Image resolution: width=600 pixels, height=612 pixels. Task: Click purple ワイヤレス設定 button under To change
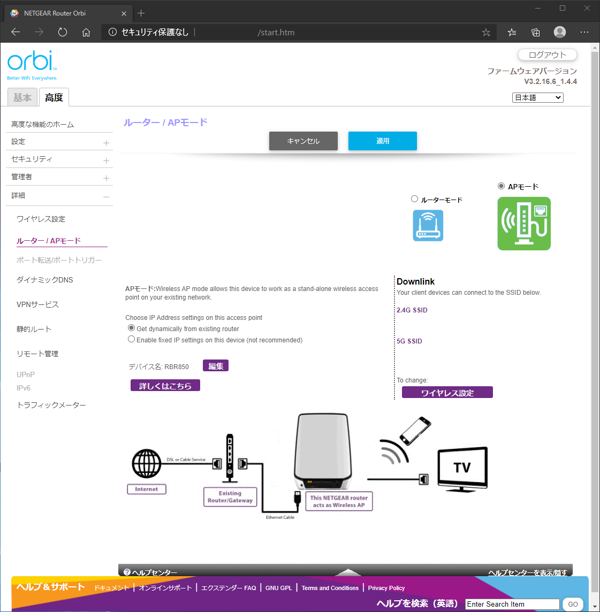point(447,393)
